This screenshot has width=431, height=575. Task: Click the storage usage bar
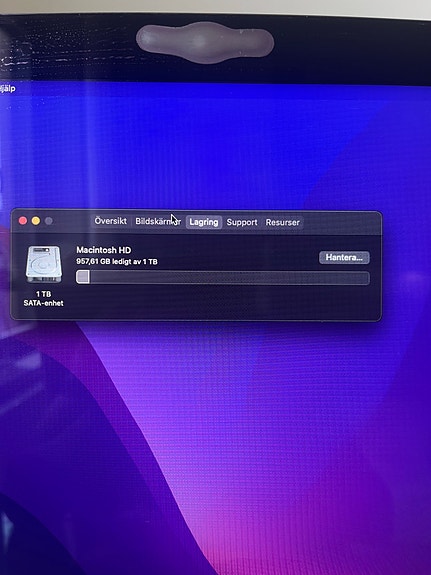pos(223,278)
